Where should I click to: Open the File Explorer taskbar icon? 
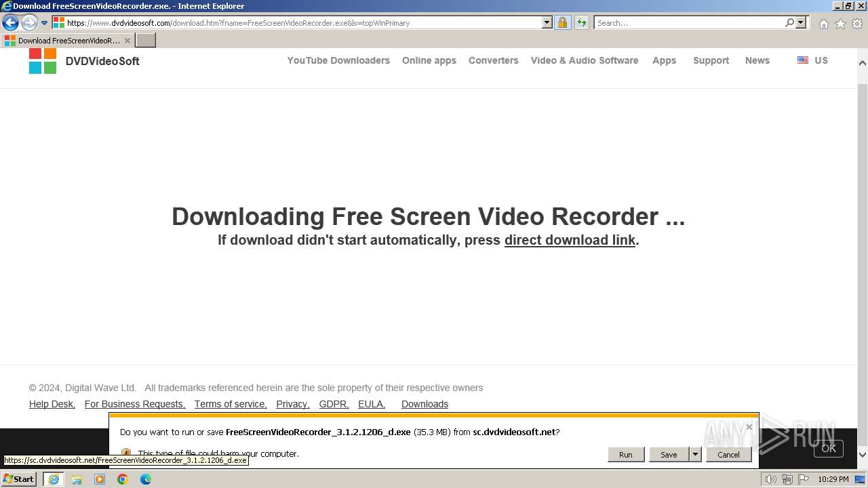pos(77,479)
